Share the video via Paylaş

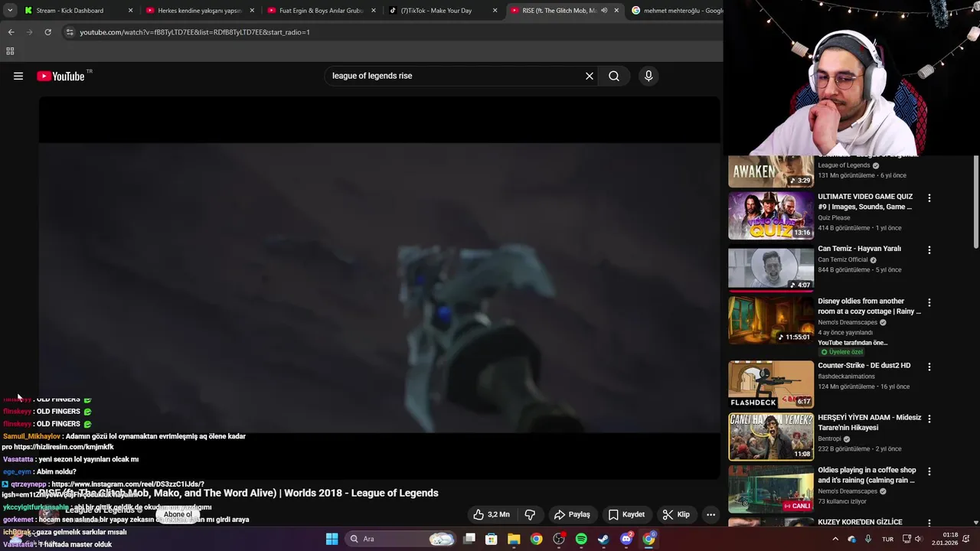(572, 514)
